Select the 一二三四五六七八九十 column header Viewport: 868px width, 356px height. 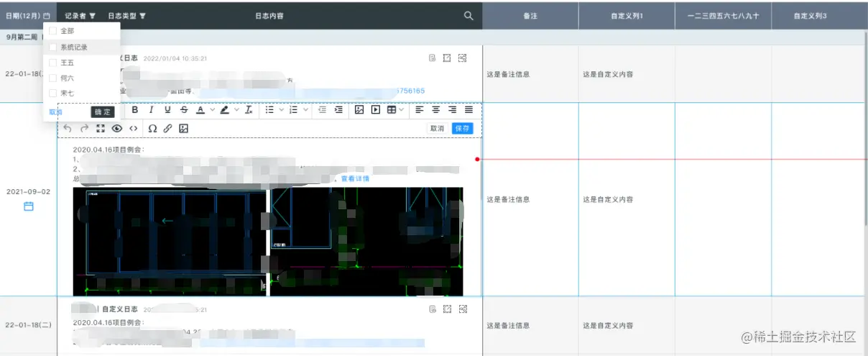click(723, 16)
